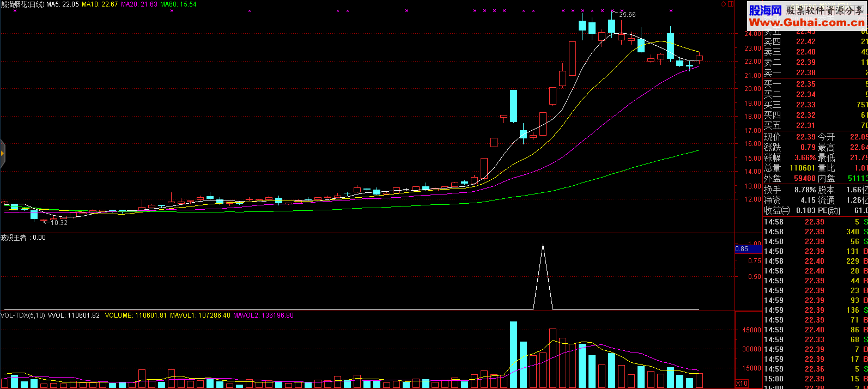868x389 pixels.
Task: Select the 卖三 ask row at 22.40
Action: (x=815, y=52)
